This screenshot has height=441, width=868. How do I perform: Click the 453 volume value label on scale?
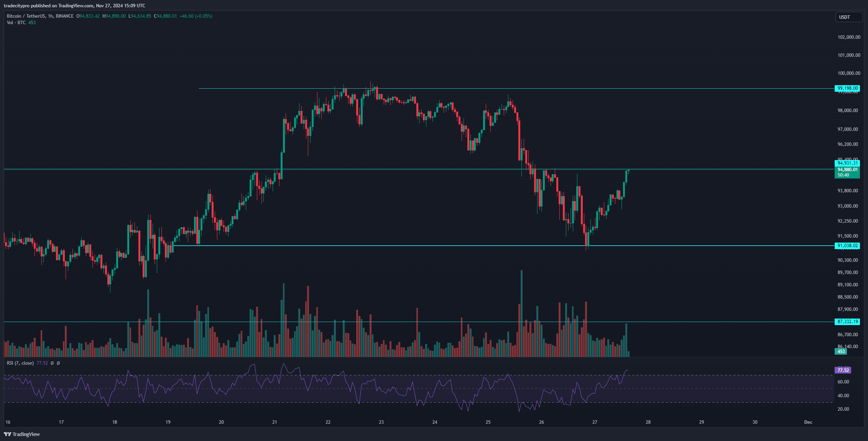[841, 351]
